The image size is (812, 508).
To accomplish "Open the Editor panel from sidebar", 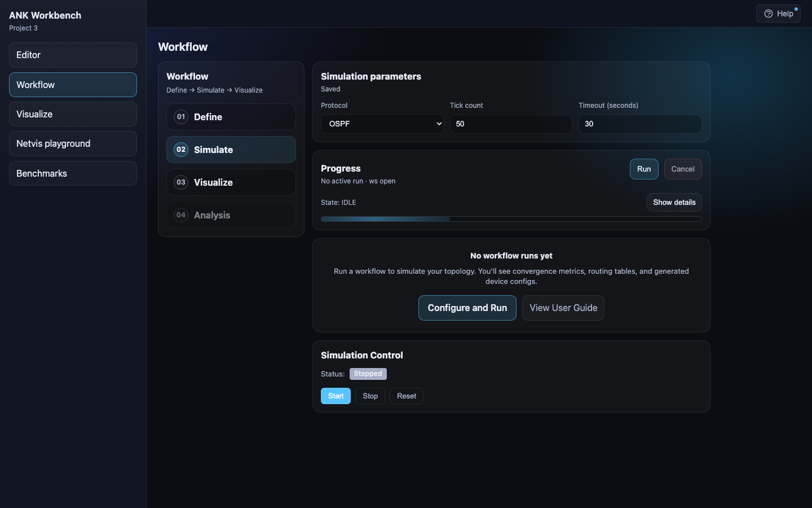I will 73,55.
